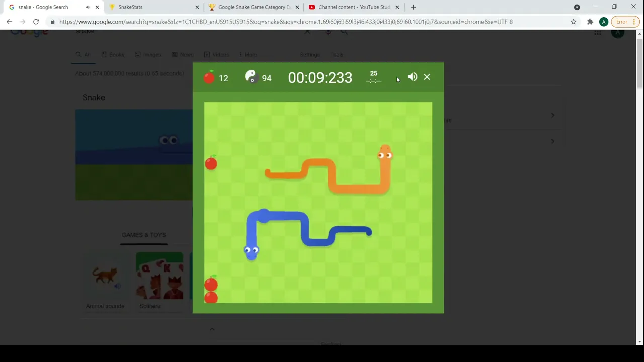Expand the first right-side result chevron
The width and height of the screenshot is (644, 362).
552,115
